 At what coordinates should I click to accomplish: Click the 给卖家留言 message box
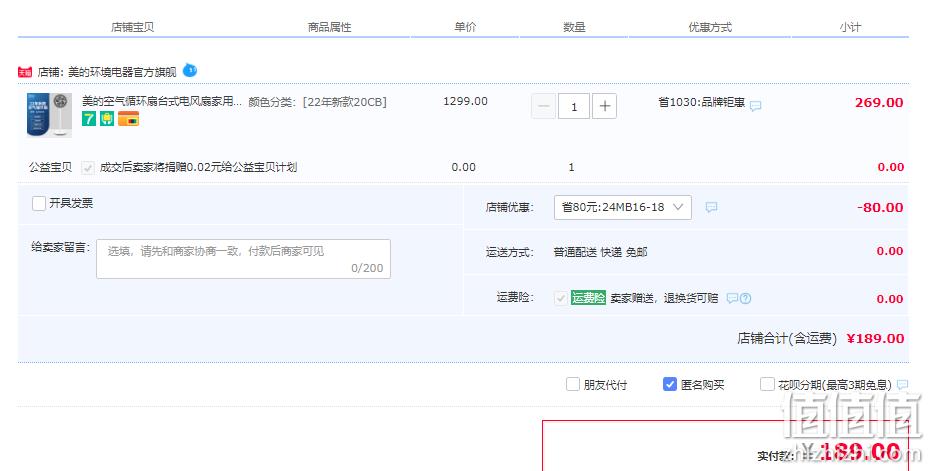coord(243,259)
